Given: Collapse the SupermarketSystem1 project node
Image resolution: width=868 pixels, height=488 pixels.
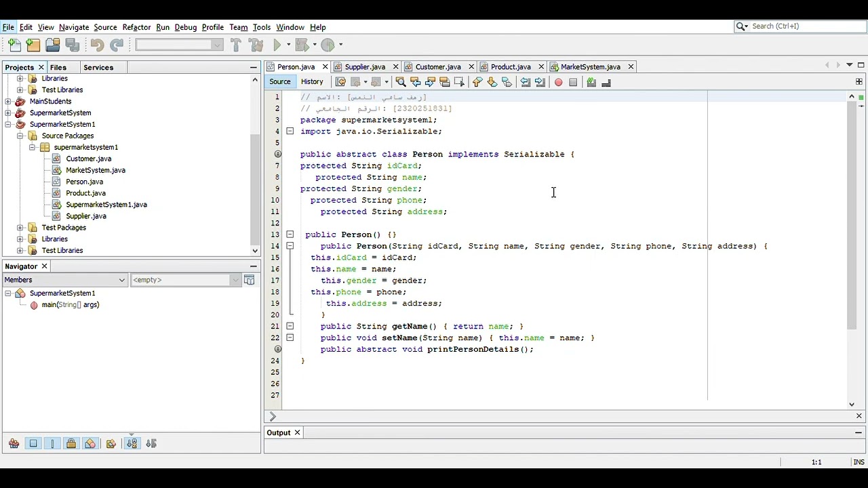Looking at the screenshot, I should [x=7, y=124].
